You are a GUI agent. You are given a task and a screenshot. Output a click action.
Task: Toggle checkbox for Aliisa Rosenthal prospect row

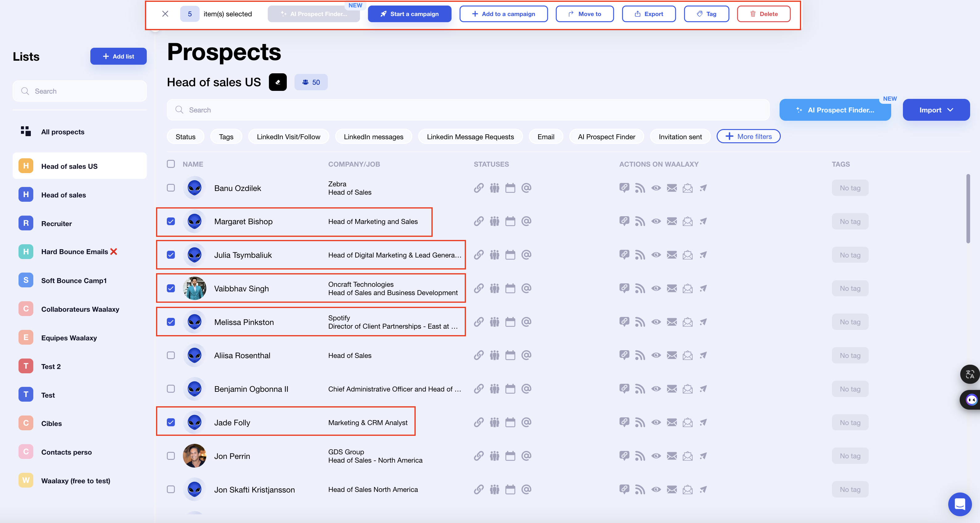[171, 355]
